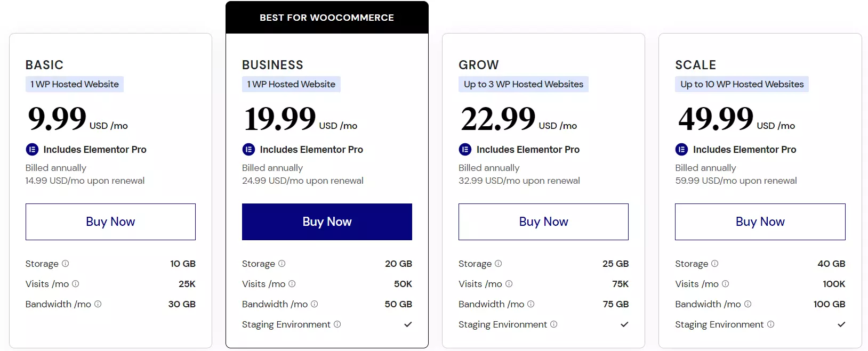Viewport: 868px width, 351px height.
Task: Click the Staging Environment checkmark on GROW plan
Action: pos(624,324)
